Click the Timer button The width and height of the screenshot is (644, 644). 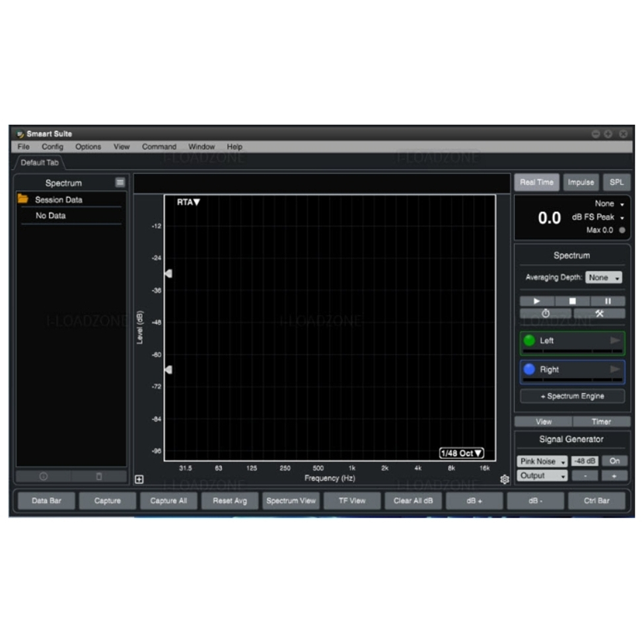coord(601,422)
